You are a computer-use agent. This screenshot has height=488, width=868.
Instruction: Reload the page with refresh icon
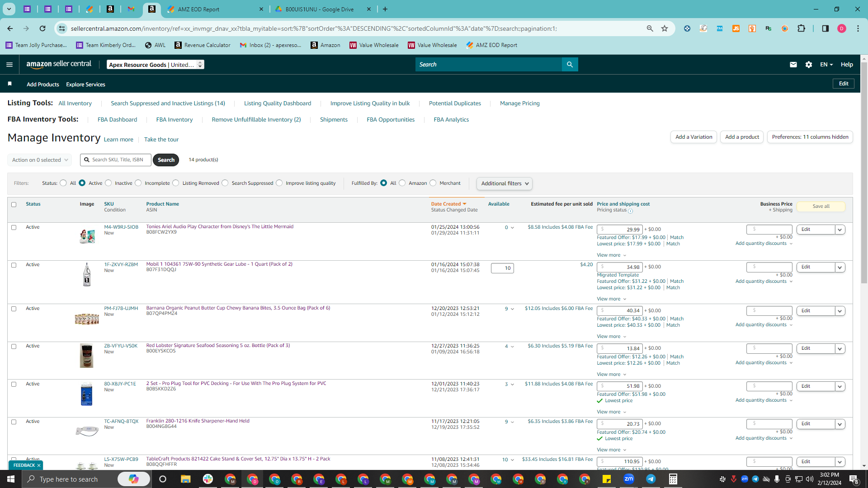tap(42, 28)
